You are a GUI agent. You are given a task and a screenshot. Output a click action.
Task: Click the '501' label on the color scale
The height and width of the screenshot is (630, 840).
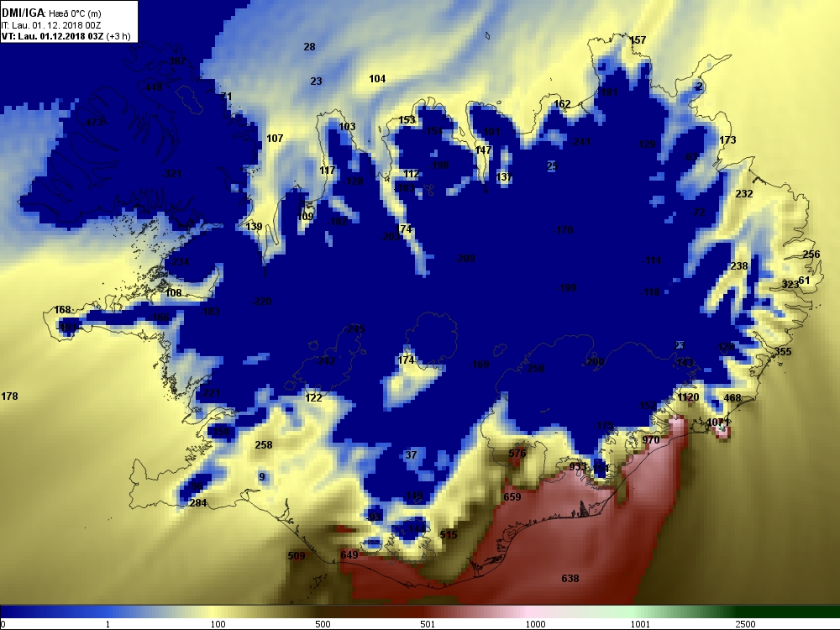click(x=428, y=624)
